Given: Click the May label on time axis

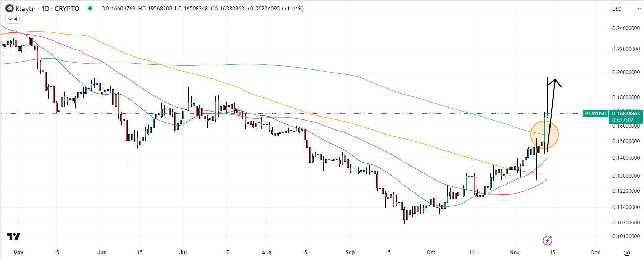Looking at the screenshot, I should 18,253.
